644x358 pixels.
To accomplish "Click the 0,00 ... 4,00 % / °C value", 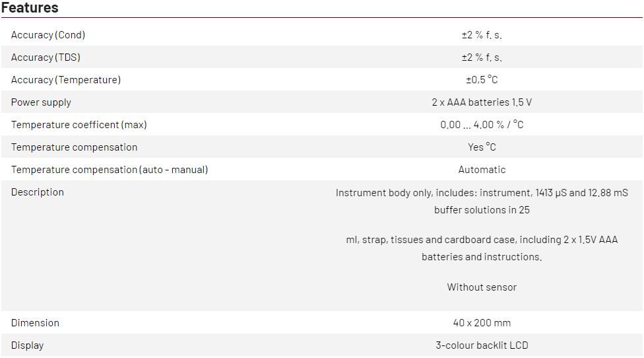I will click(x=482, y=125).
